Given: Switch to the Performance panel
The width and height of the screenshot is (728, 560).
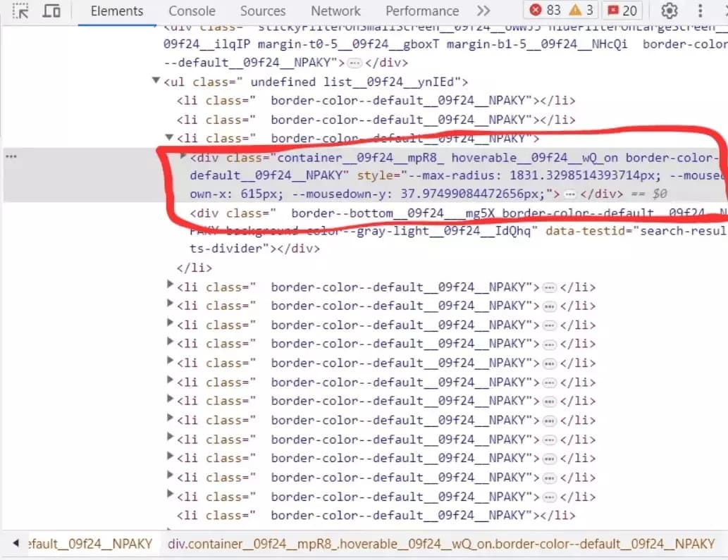Looking at the screenshot, I should pos(421,11).
